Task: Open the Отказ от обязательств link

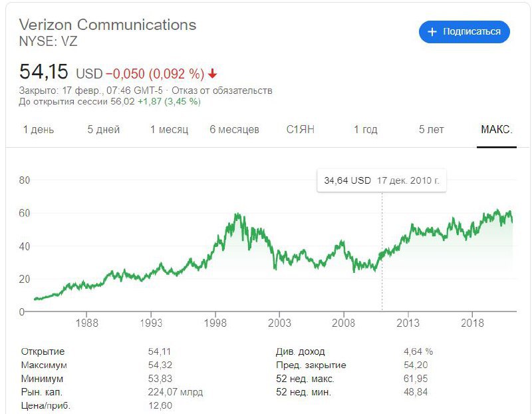Action: pos(222,91)
